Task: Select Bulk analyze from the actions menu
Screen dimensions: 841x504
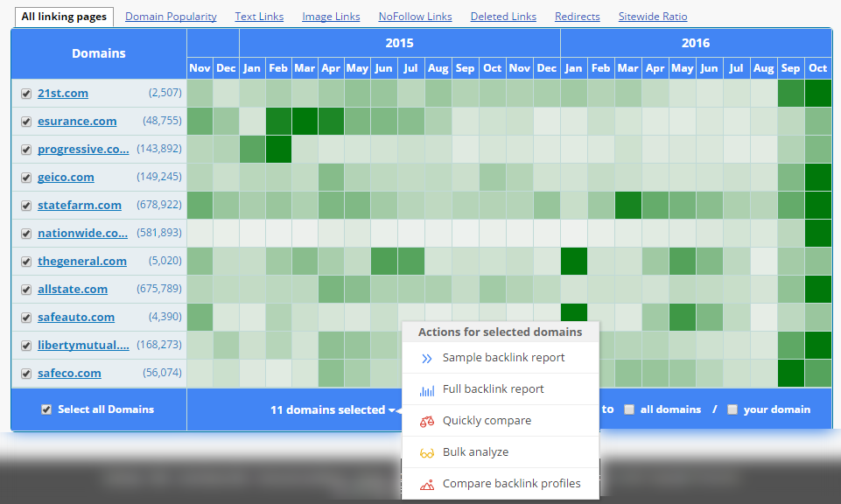Action: tap(501, 452)
